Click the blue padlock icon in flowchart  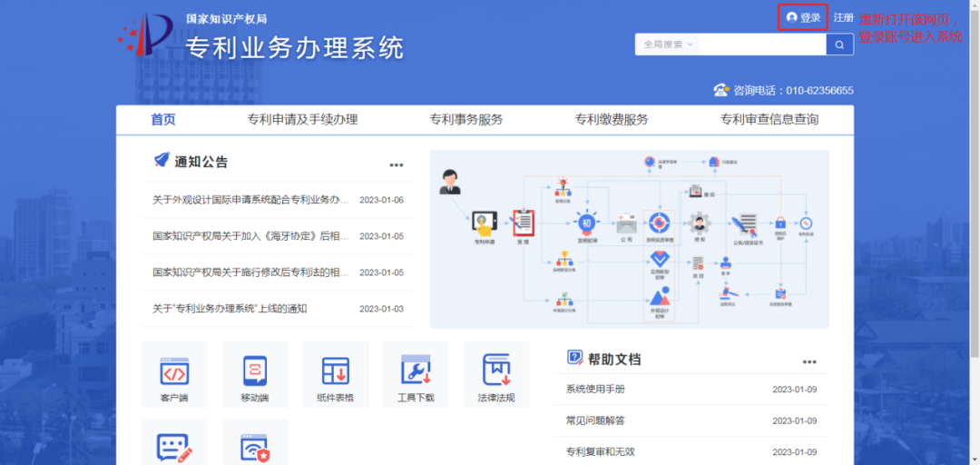pos(780,223)
